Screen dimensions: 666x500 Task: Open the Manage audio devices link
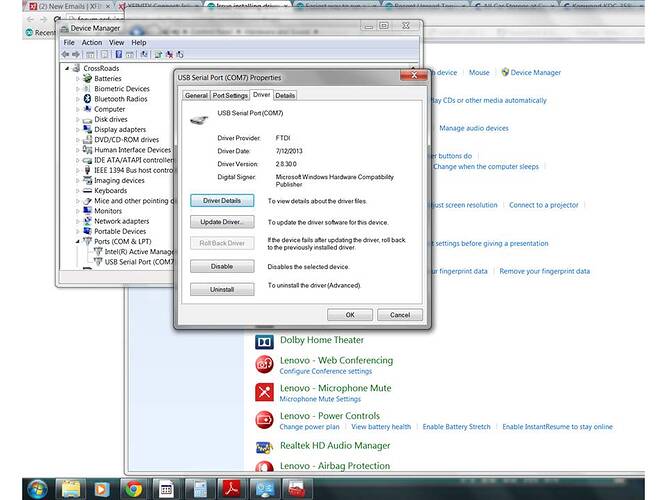click(x=474, y=128)
